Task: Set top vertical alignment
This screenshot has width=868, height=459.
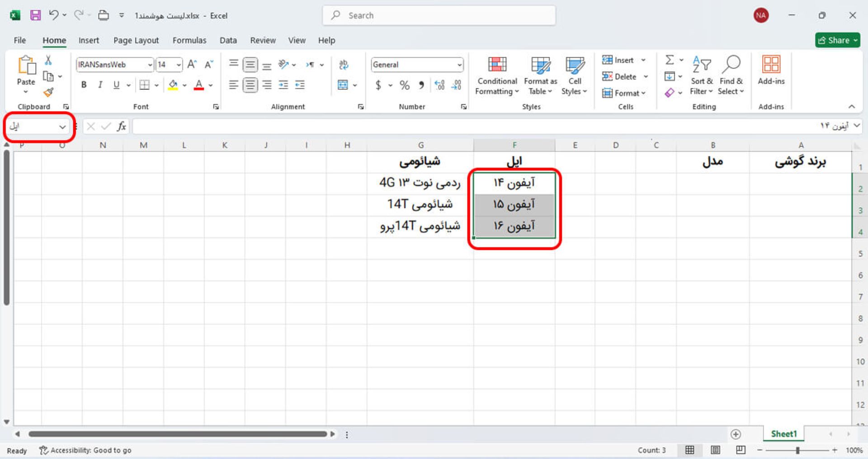Action: coord(233,65)
